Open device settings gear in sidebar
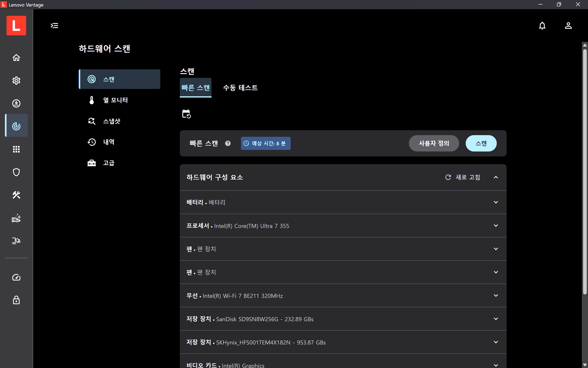Image resolution: width=588 pixels, height=368 pixels. coord(16,80)
